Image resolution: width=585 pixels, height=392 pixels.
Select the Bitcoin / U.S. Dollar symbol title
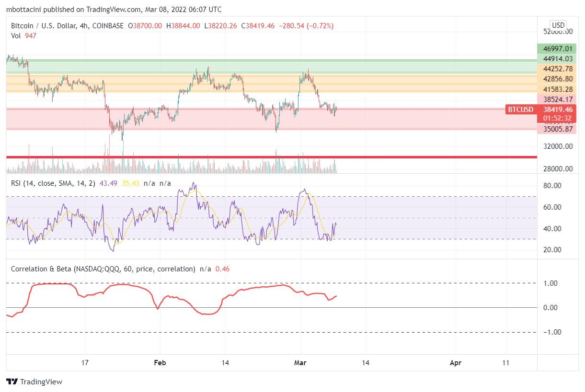pos(50,26)
